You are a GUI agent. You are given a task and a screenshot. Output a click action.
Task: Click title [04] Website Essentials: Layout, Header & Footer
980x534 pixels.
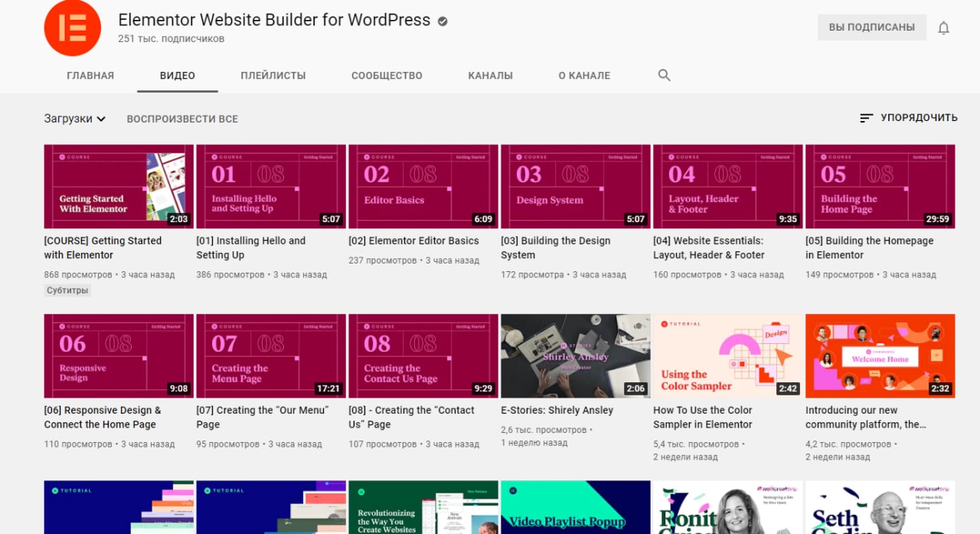[x=709, y=247]
